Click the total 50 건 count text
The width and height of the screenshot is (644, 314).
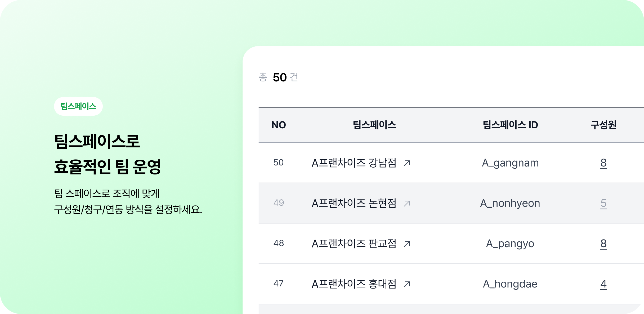coord(279,77)
